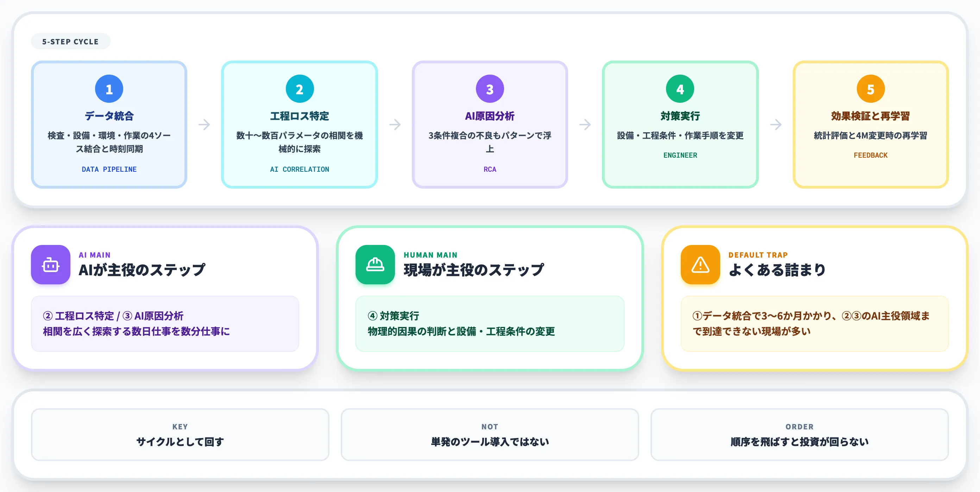The height and width of the screenshot is (492, 980).
Task: Click the green step 4 circle
Action: [680, 89]
